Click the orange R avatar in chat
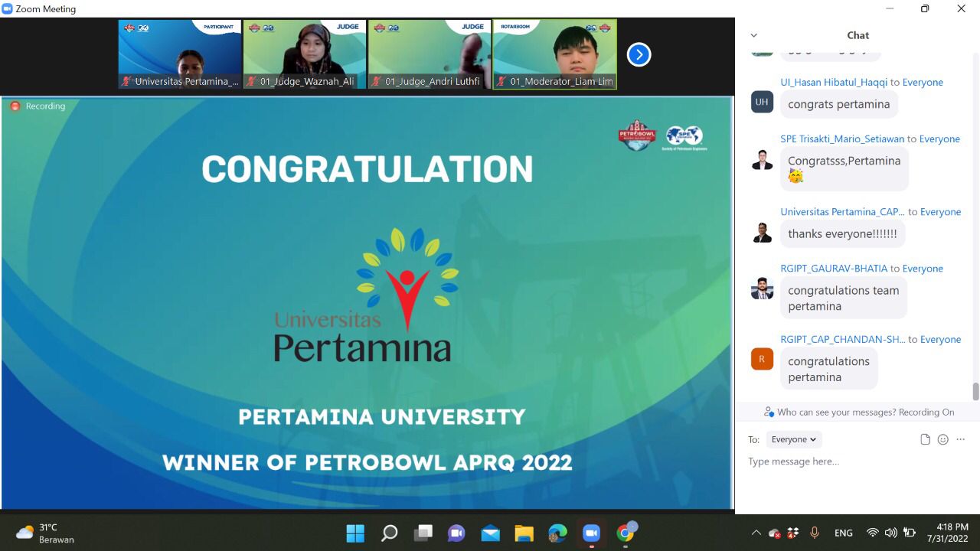The height and width of the screenshot is (551, 980). pyautogui.click(x=762, y=359)
